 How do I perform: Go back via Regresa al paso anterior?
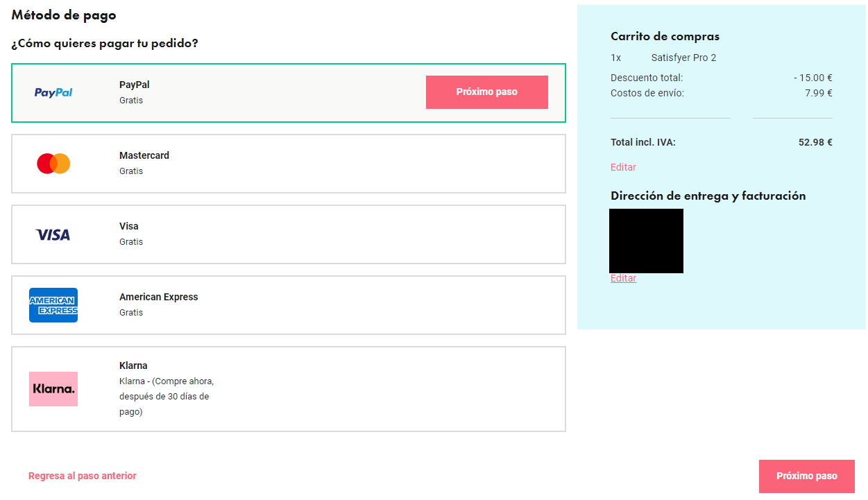[83, 476]
